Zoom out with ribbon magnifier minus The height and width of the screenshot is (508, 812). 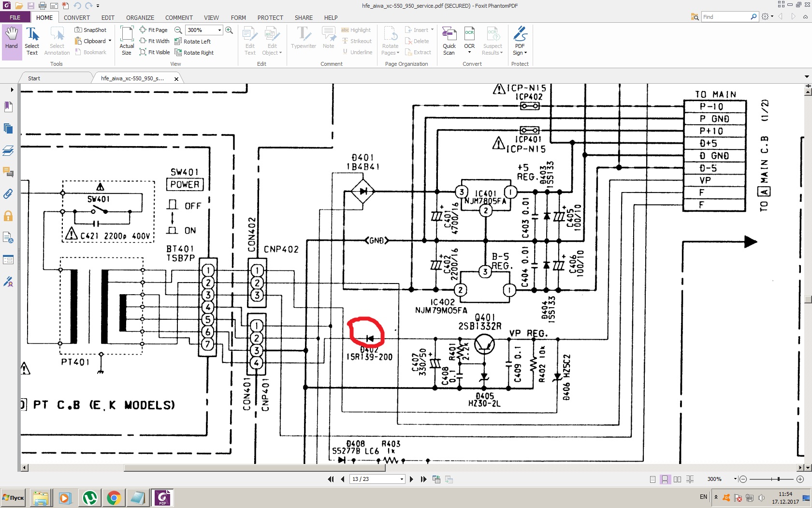(x=178, y=30)
